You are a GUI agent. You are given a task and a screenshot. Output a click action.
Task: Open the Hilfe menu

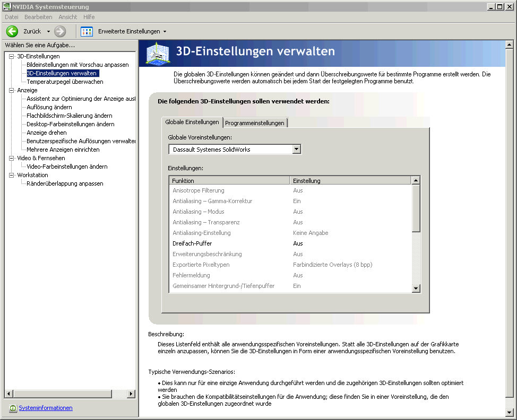89,17
